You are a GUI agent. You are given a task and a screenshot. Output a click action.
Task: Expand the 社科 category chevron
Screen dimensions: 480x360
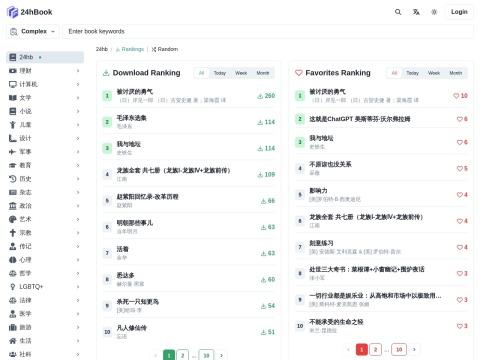[78, 354]
